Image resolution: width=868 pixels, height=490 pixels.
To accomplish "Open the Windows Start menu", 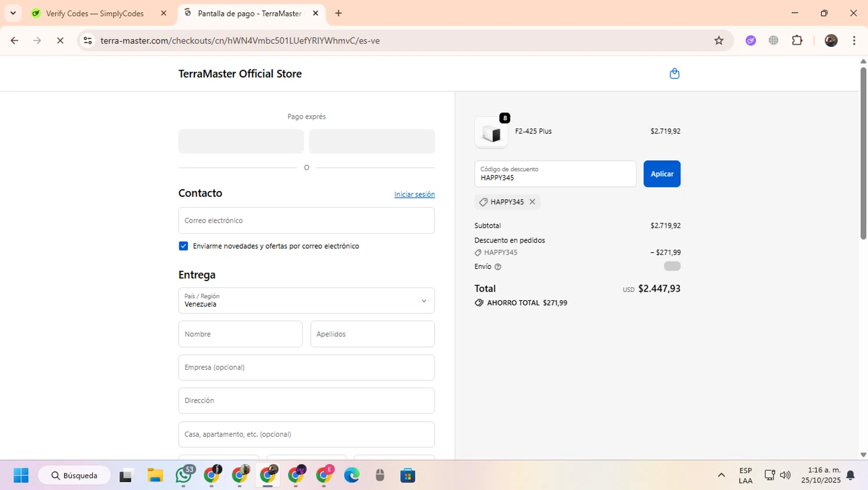I will [21, 476].
